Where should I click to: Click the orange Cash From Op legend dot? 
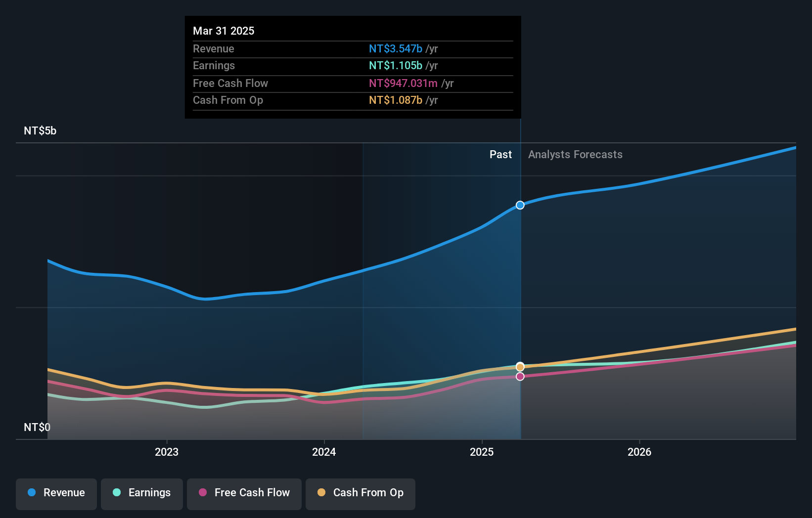tap(321, 492)
